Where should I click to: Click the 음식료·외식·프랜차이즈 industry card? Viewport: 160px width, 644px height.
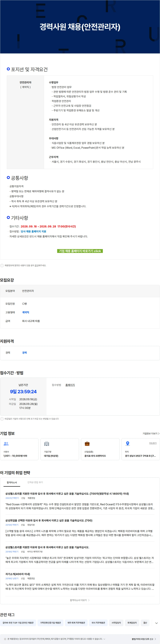[x=100, y=449]
